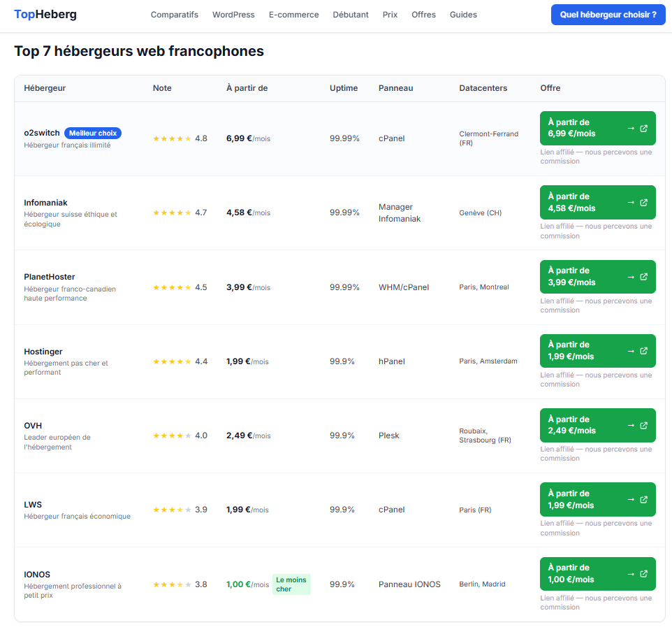Click the external-link icon in Infomaniak offer button
The width and height of the screenshot is (672, 641).
point(644,203)
